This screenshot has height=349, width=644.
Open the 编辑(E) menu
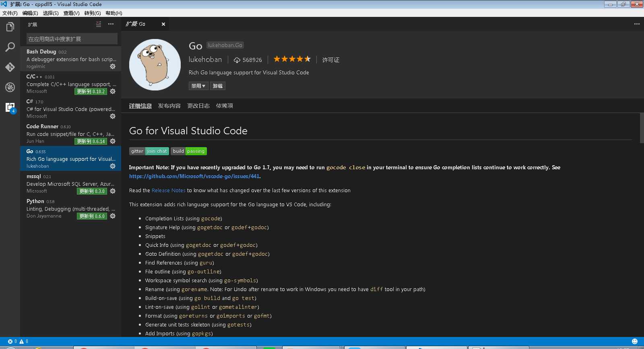[30, 13]
